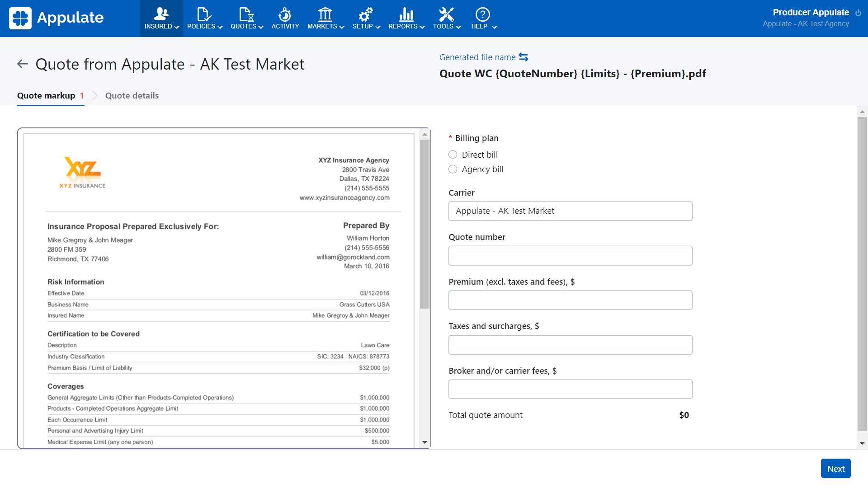Select the Direct bill radio button

(x=453, y=155)
